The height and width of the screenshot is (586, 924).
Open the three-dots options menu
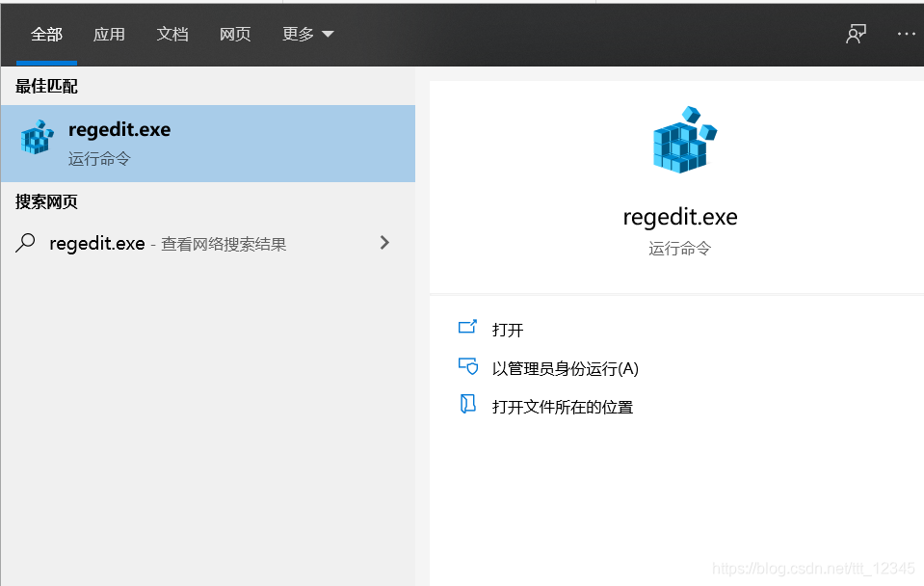pyautogui.click(x=906, y=34)
